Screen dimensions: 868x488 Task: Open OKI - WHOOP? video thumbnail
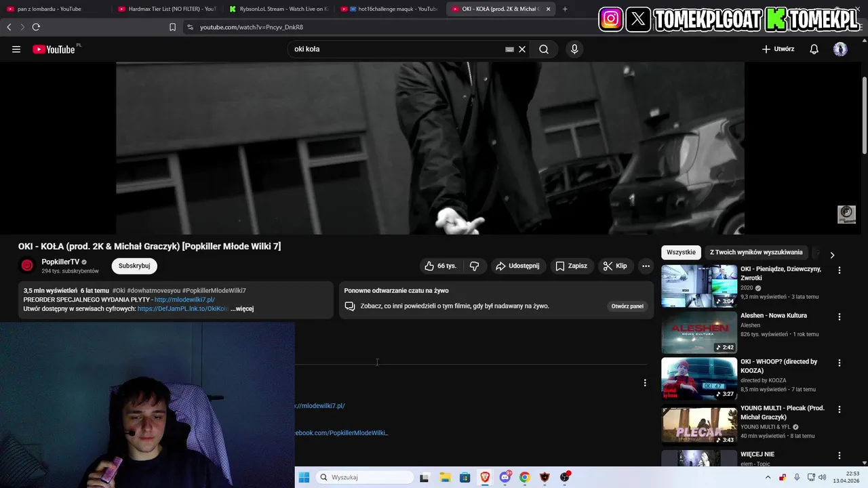pyautogui.click(x=699, y=379)
